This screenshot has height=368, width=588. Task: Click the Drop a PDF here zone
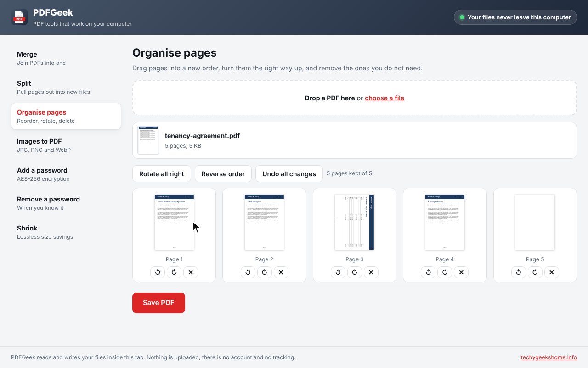pyautogui.click(x=355, y=98)
